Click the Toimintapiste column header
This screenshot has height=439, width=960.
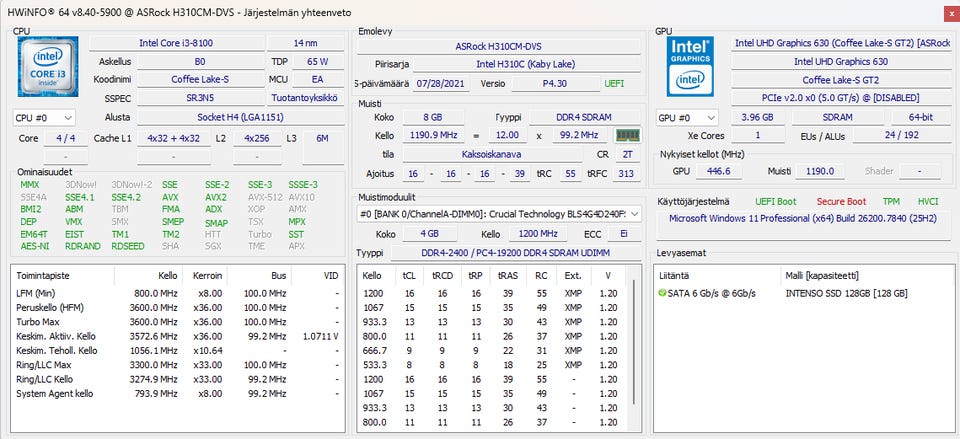(44, 275)
